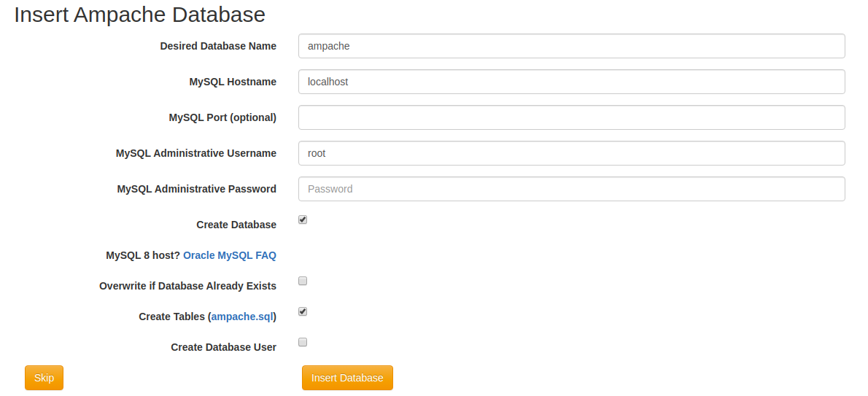Click the 'MySQL Administrative Username' label text

tap(196, 153)
